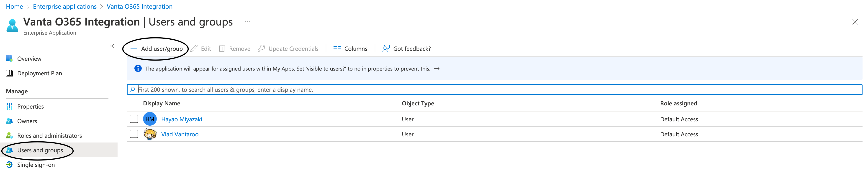Click the info banner message text
Image resolution: width=868 pixels, height=173 pixels.
pyautogui.click(x=288, y=69)
